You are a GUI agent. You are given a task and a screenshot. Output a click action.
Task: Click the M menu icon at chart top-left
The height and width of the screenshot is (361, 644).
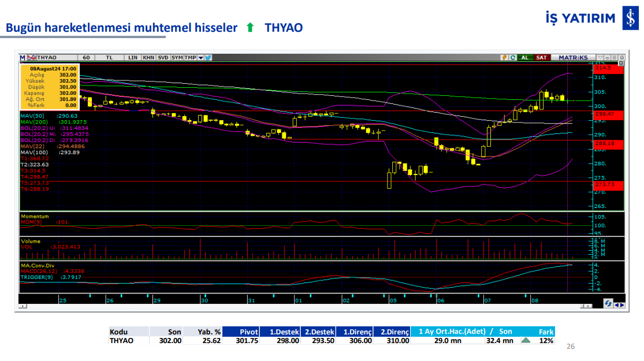coord(23,58)
